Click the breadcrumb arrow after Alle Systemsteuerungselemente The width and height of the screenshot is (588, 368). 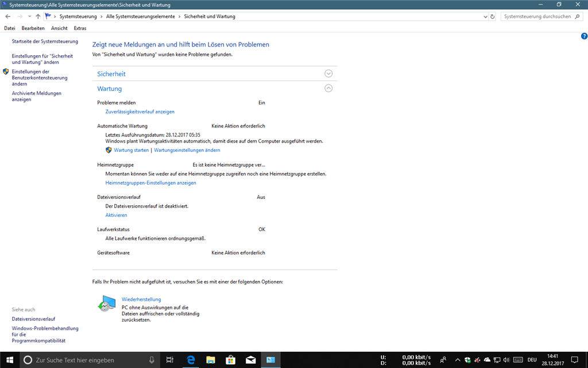click(x=179, y=17)
